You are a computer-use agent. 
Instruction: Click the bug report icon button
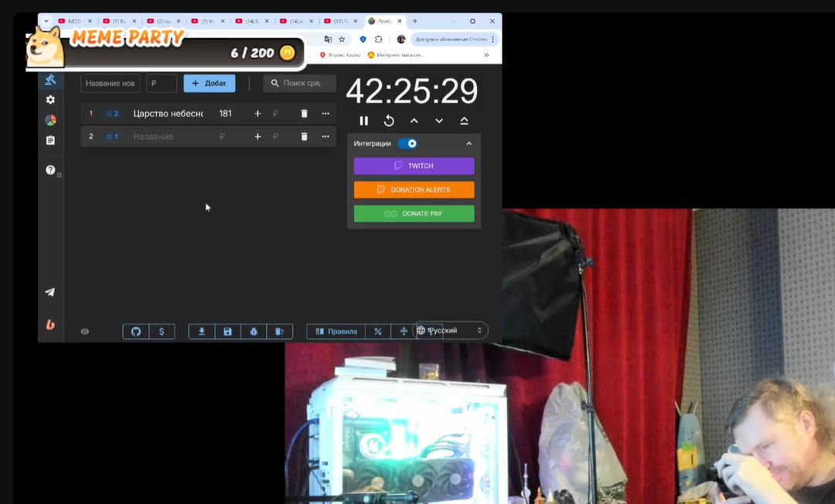(x=254, y=332)
